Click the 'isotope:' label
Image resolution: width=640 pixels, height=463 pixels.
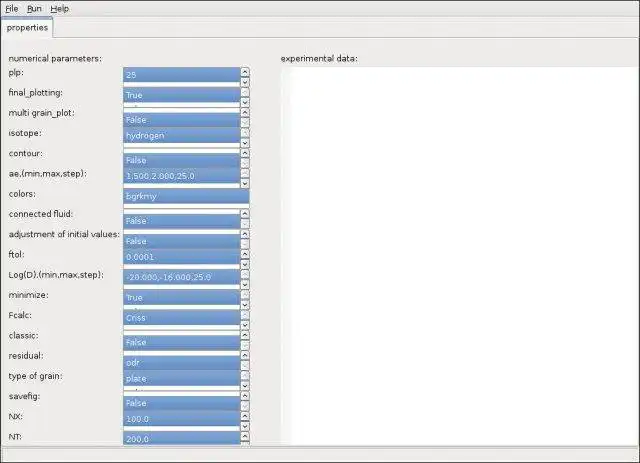pyautogui.click(x=25, y=133)
